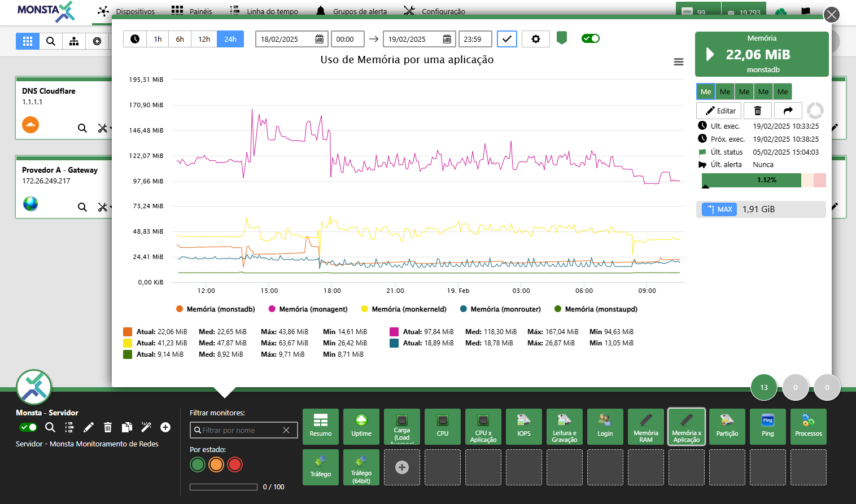Open the Login monitor tile

point(605,427)
